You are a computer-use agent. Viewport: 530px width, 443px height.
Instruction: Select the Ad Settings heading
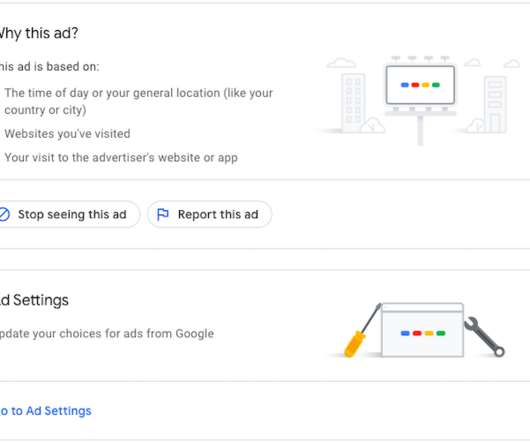coord(34,300)
